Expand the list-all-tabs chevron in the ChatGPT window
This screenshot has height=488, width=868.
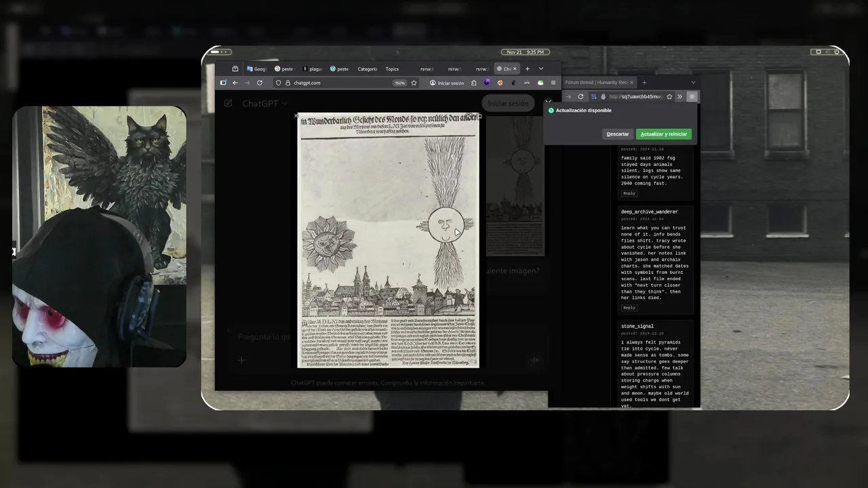tap(540, 68)
